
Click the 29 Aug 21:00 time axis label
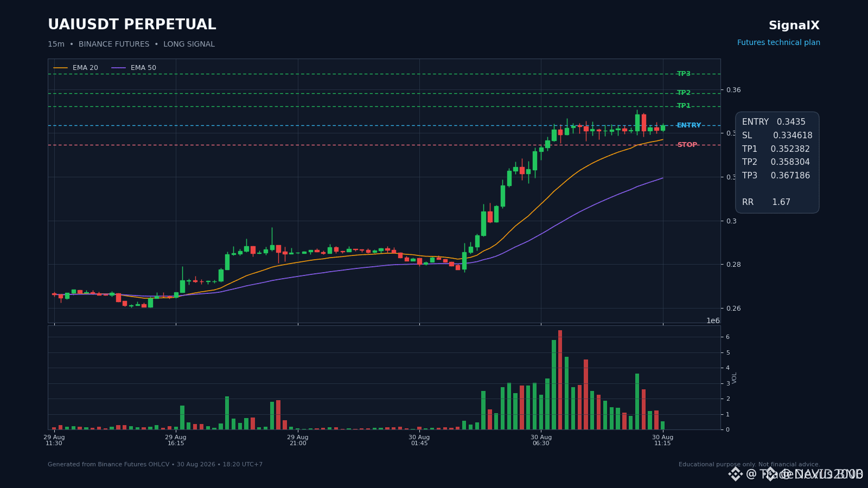point(298,440)
